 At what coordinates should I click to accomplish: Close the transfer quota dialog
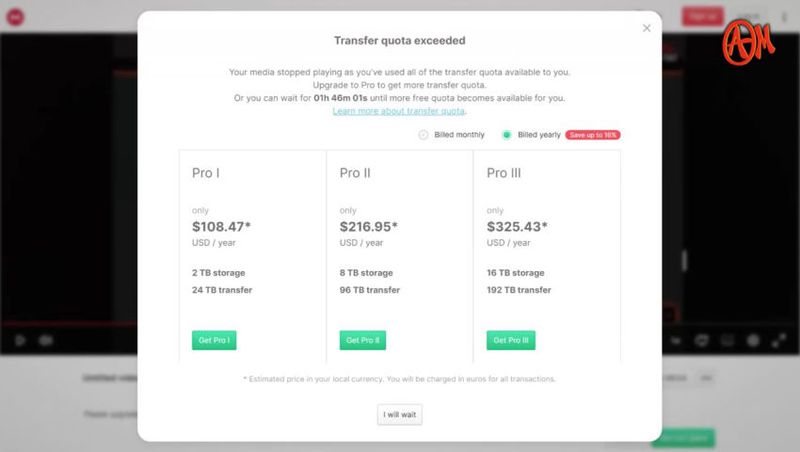[x=646, y=28]
